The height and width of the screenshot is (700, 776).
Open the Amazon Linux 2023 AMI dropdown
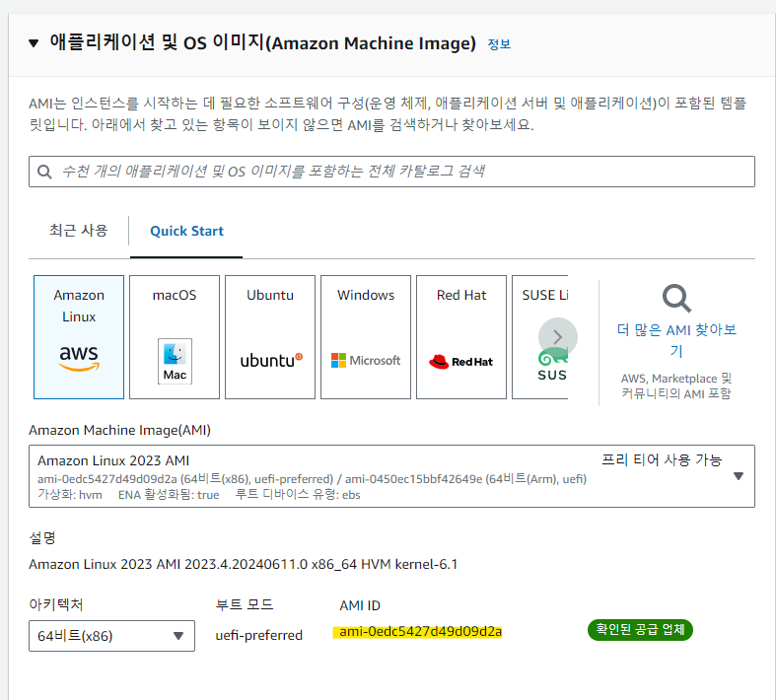coord(391,476)
